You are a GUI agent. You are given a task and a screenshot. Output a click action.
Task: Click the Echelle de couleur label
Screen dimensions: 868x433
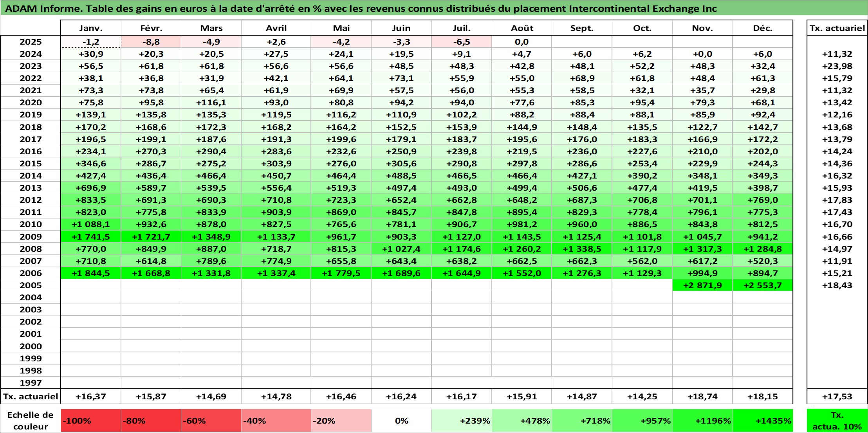click(x=31, y=421)
